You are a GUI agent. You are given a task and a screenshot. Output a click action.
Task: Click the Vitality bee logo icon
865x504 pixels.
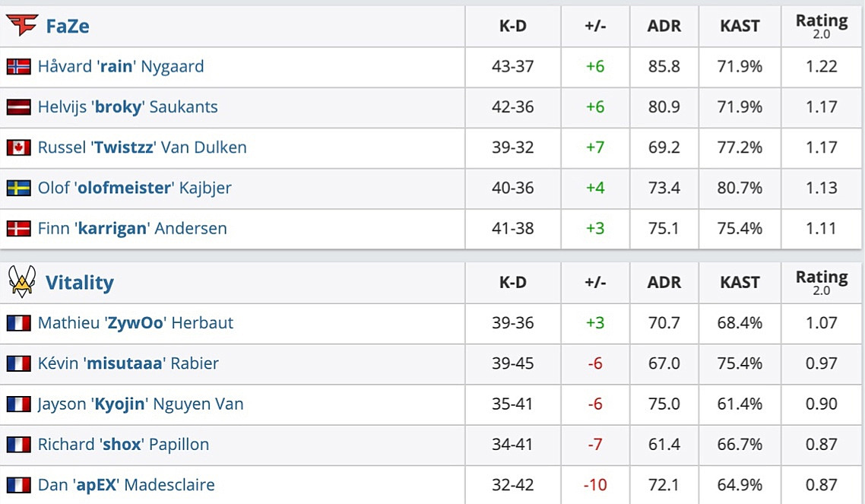pos(21,282)
